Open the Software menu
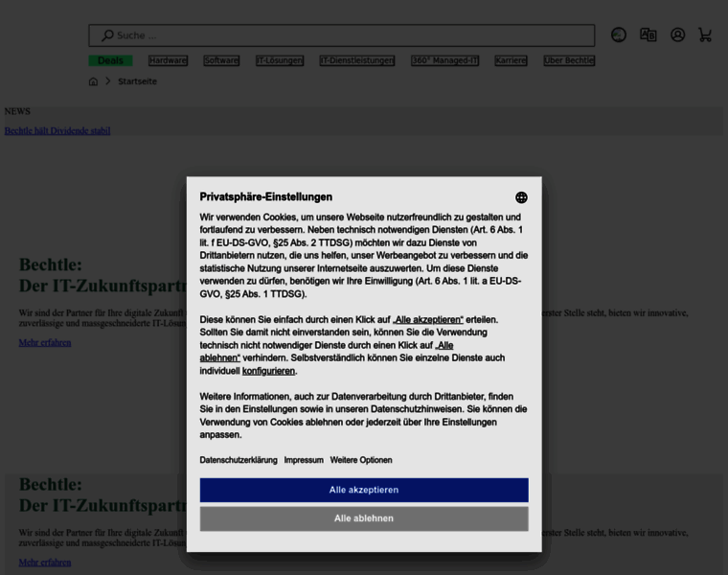 coord(221,60)
